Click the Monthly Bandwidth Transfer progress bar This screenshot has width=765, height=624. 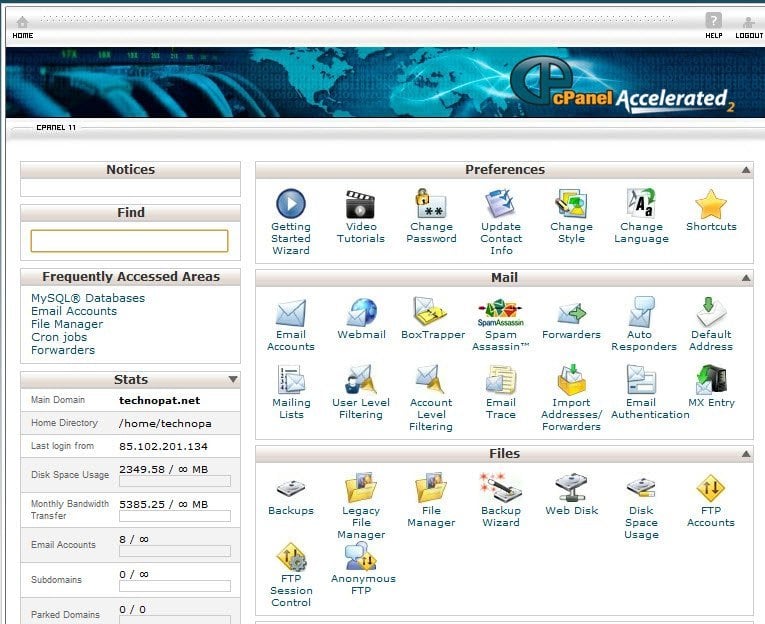175,516
